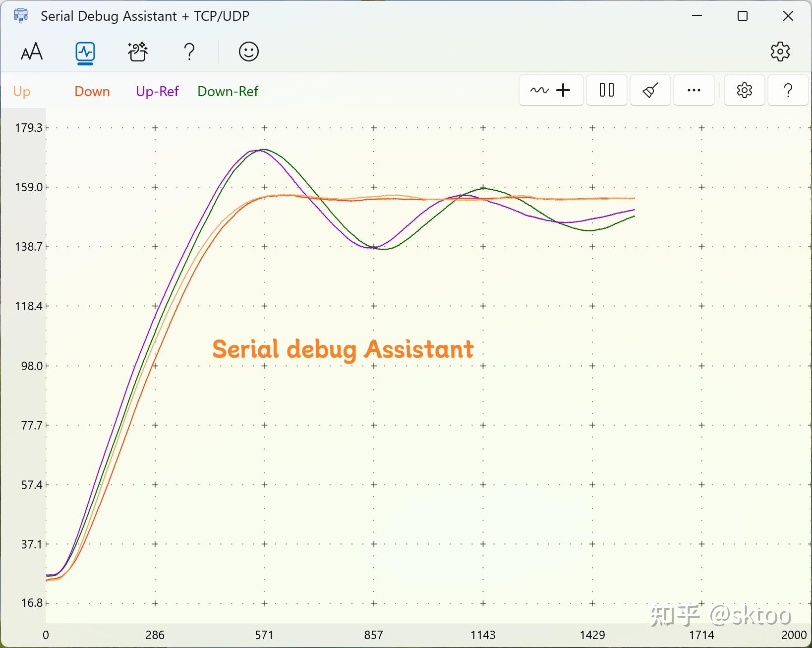Open application settings gear at top right

[780, 51]
